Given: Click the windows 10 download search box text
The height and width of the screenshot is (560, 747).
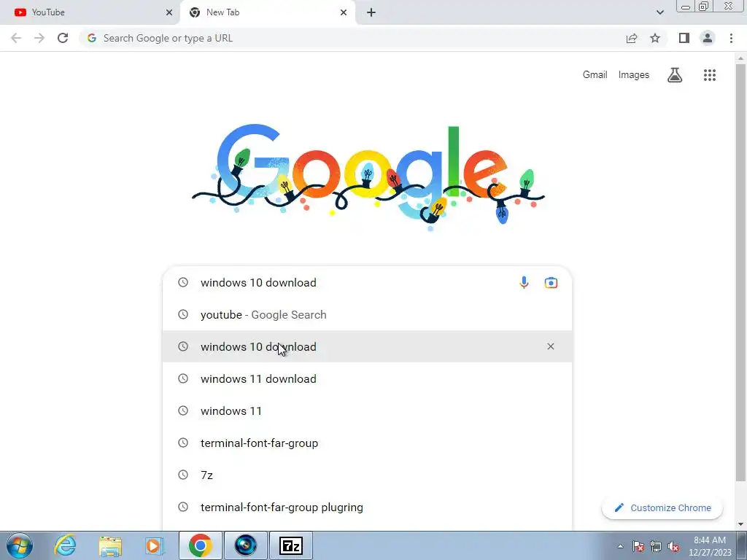Looking at the screenshot, I should 258,282.
